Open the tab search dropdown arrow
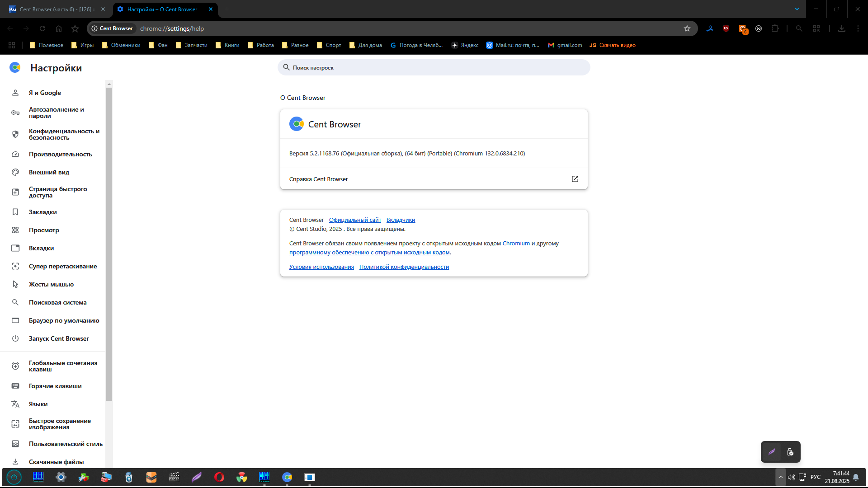This screenshot has width=868, height=488. click(797, 9)
